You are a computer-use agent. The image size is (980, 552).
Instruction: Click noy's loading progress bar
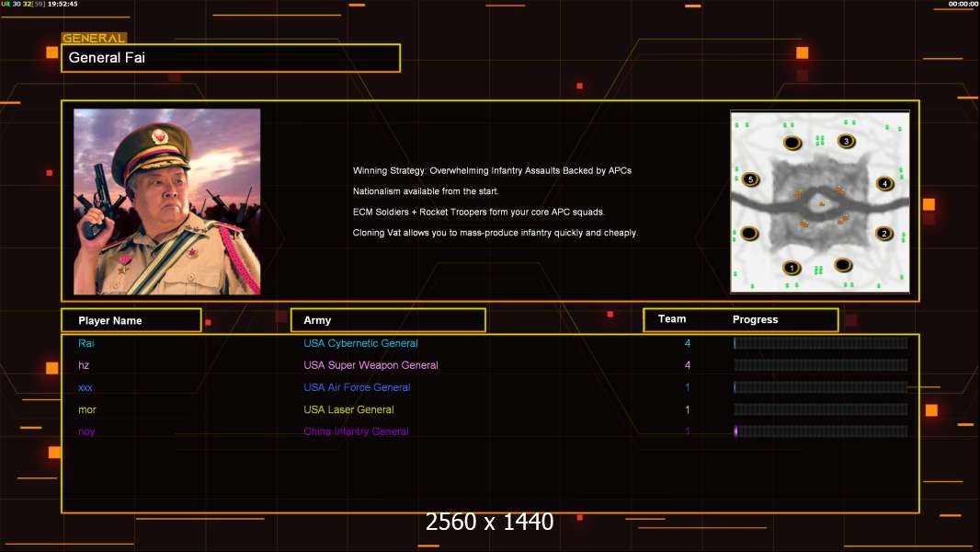(x=821, y=431)
